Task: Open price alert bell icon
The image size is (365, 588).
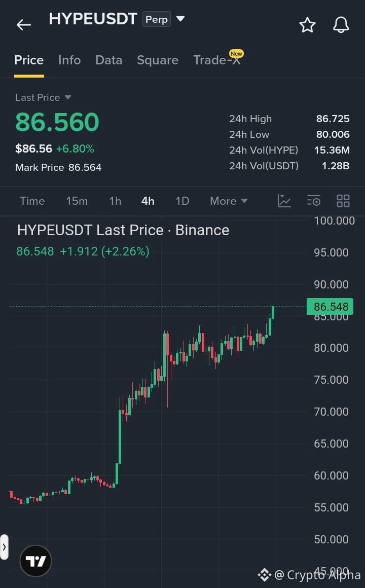Action: [341, 25]
